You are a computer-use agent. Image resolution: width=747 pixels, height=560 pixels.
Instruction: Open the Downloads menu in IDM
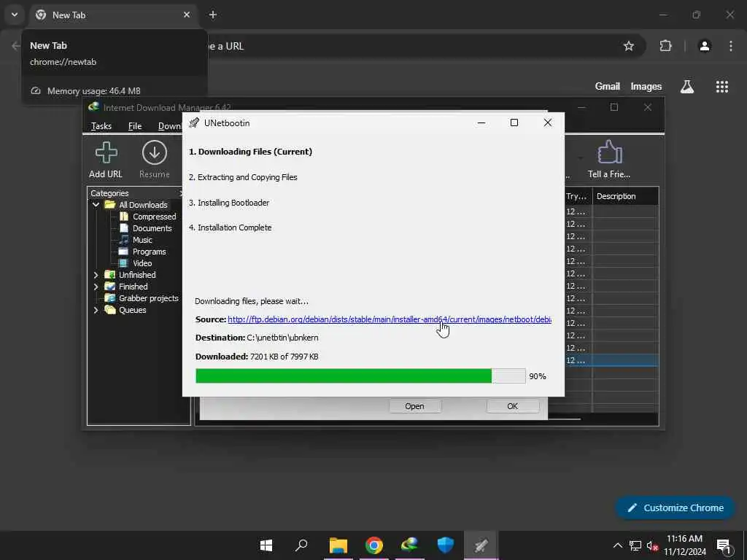tap(169, 126)
